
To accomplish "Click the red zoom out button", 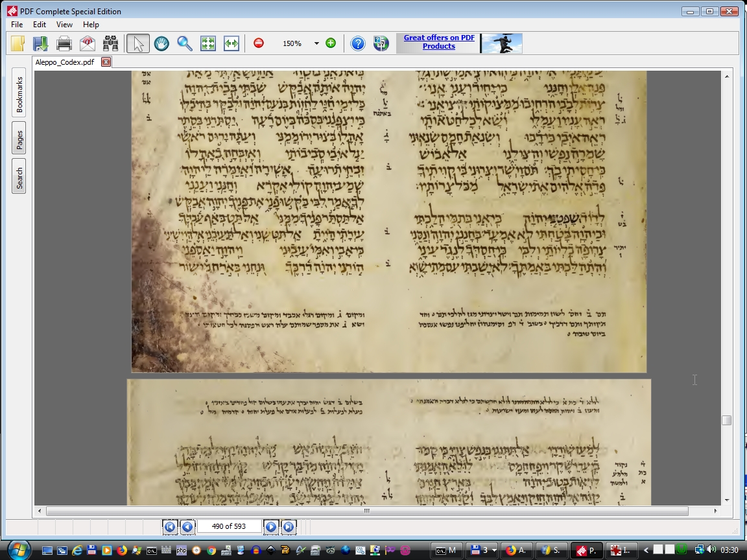I will coord(259,43).
